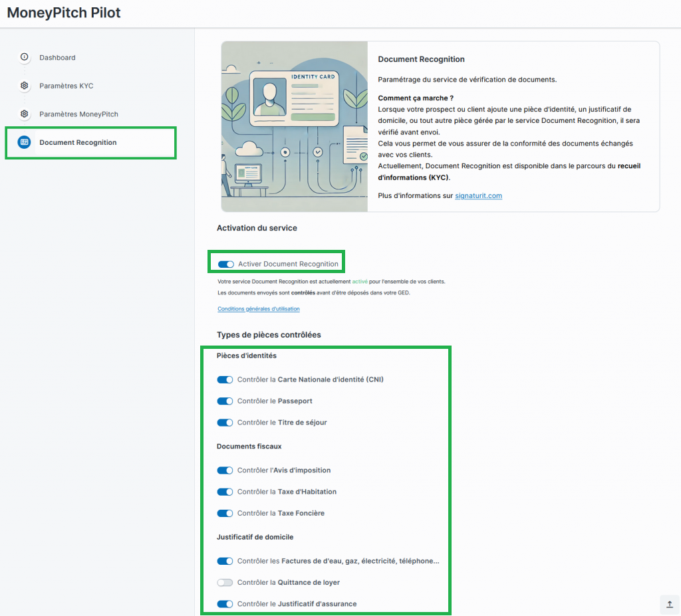Toggle the Avis d'imposition switch

pos(225,470)
